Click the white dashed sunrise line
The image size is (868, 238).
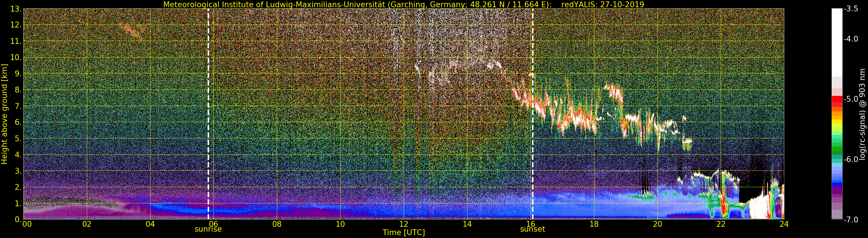pyautogui.click(x=208, y=114)
